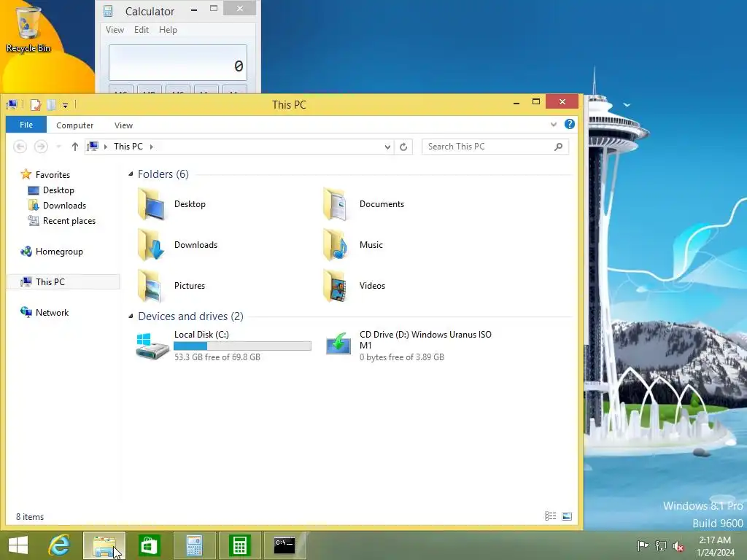The height and width of the screenshot is (560, 747).
Task: Select Homegroup in navigation pane
Action: 59,252
